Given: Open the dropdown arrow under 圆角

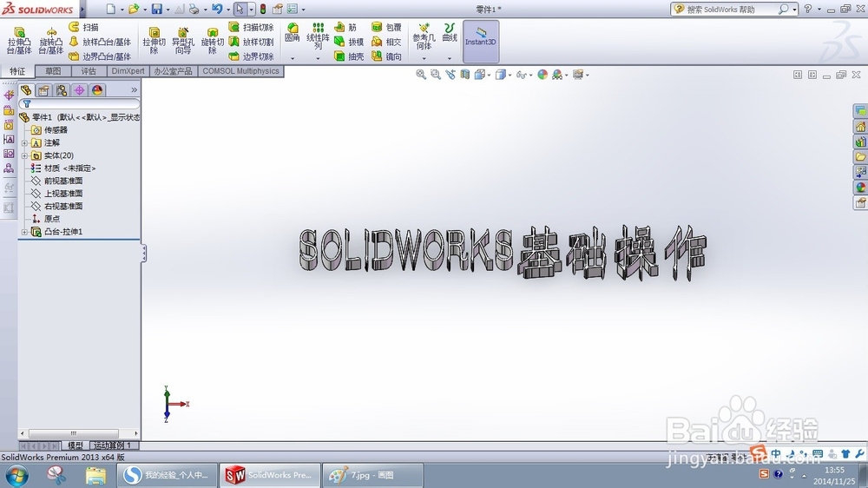Looking at the screenshot, I should tap(293, 58).
